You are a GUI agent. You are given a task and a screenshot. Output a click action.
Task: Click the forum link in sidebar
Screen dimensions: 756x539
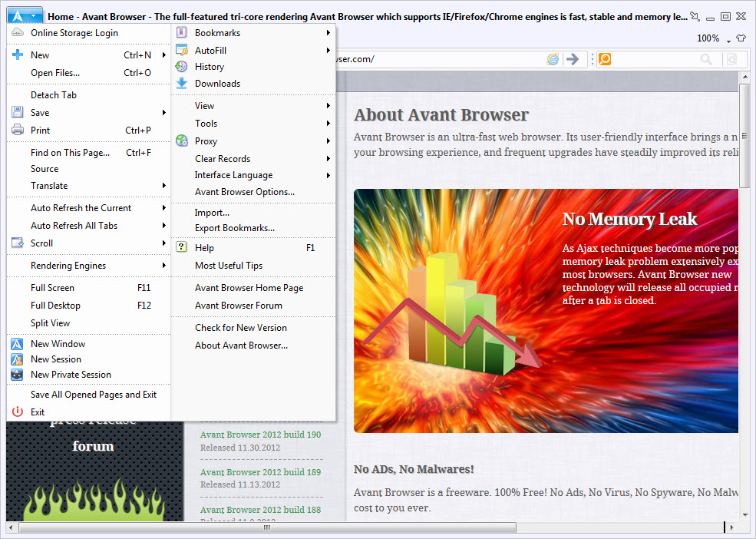point(93,446)
